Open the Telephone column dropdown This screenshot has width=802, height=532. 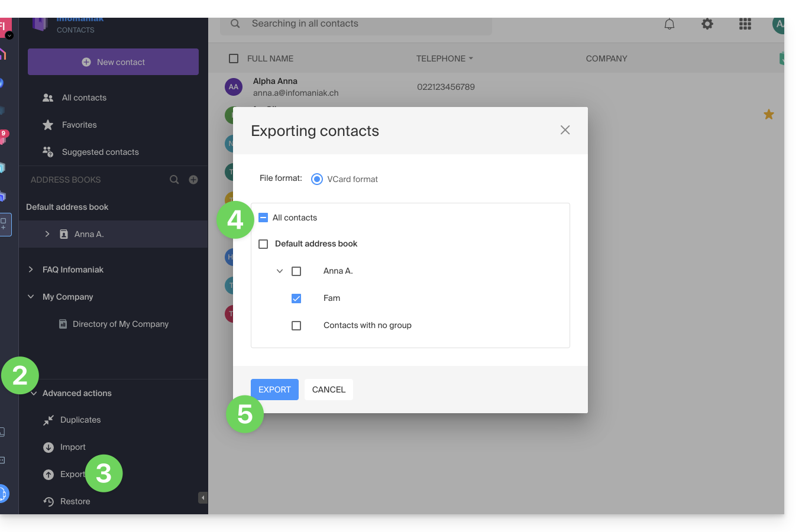[471, 59]
